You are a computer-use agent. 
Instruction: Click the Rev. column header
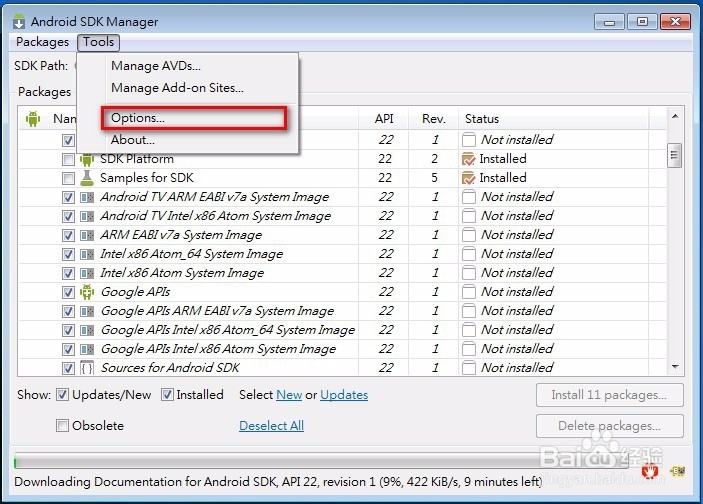(x=434, y=119)
